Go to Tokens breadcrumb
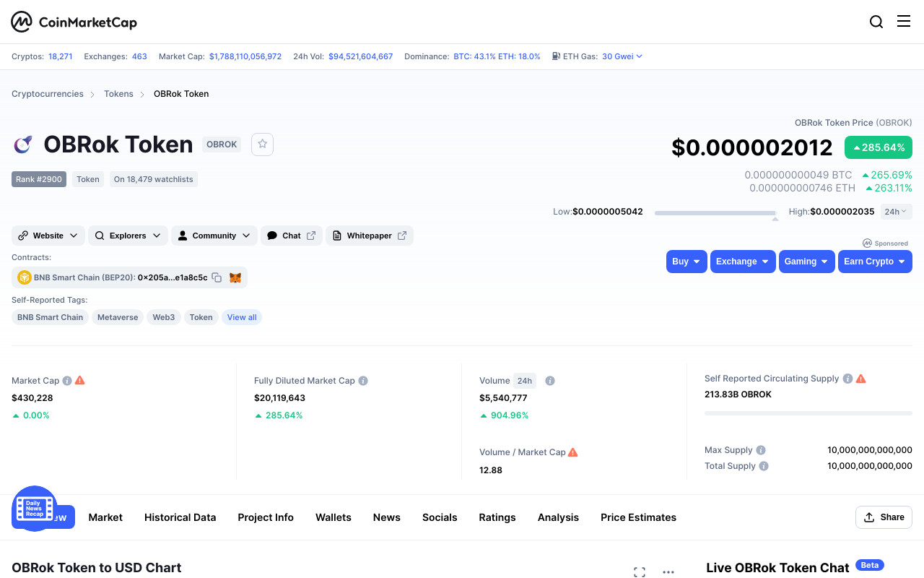This screenshot has width=924, height=578. click(118, 94)
